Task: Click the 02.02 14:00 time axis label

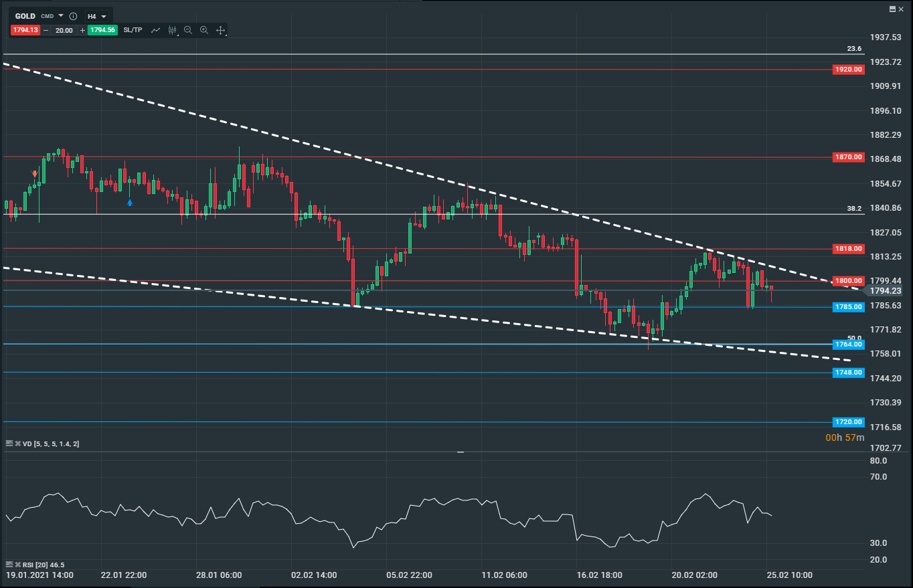Action: click(x=314, y=575)
